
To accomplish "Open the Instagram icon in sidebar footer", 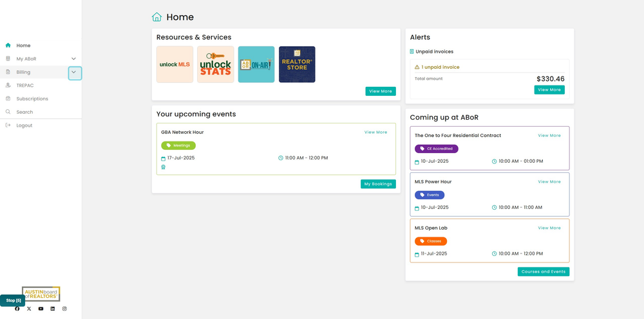I will [x=64, y=309].
